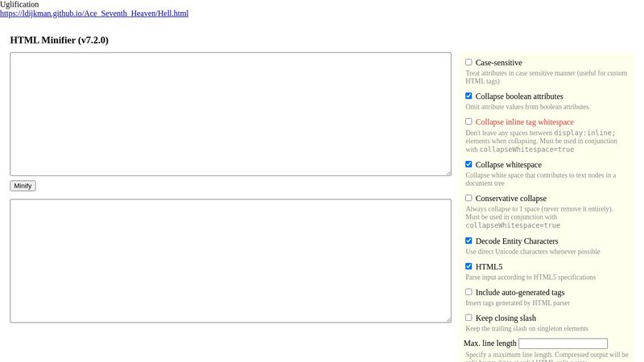Image resolution: width=644 pixels, height=362 pixels.
Task: Enable Collapse inline tag whitespace checkbox
Action: [469, 121]
